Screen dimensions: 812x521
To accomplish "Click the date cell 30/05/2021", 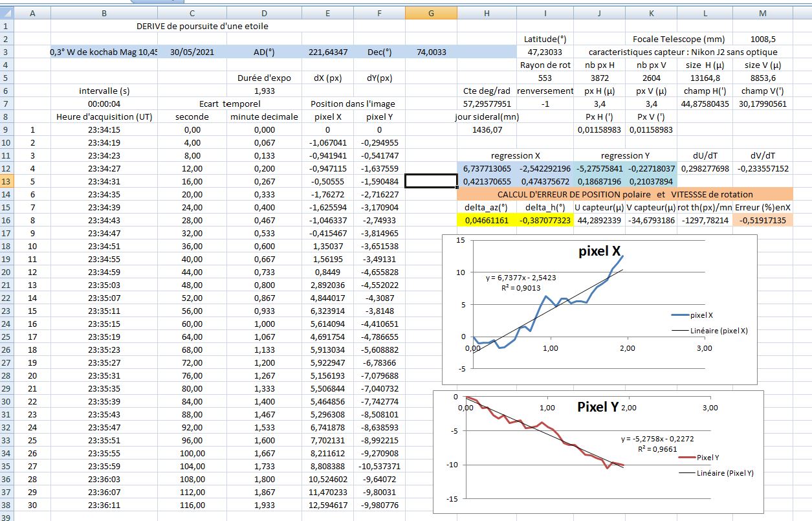I will [x=192, y=52].
